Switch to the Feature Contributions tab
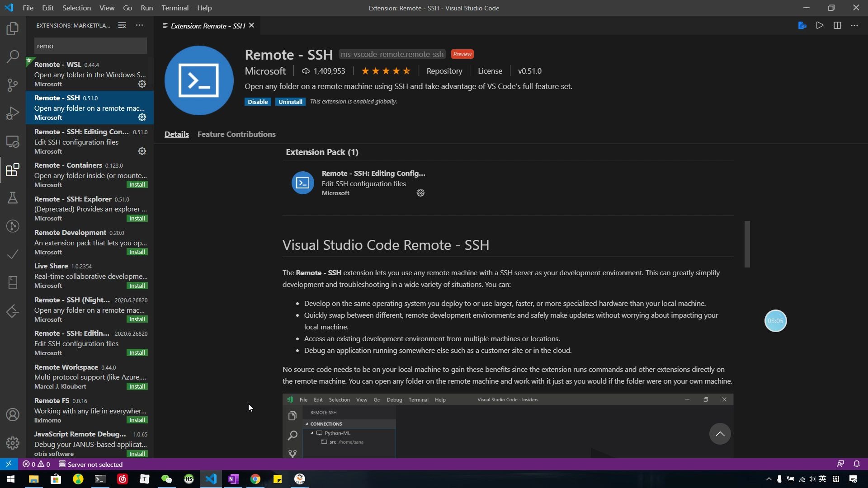 pyautogui.click(x=237, y=133)
